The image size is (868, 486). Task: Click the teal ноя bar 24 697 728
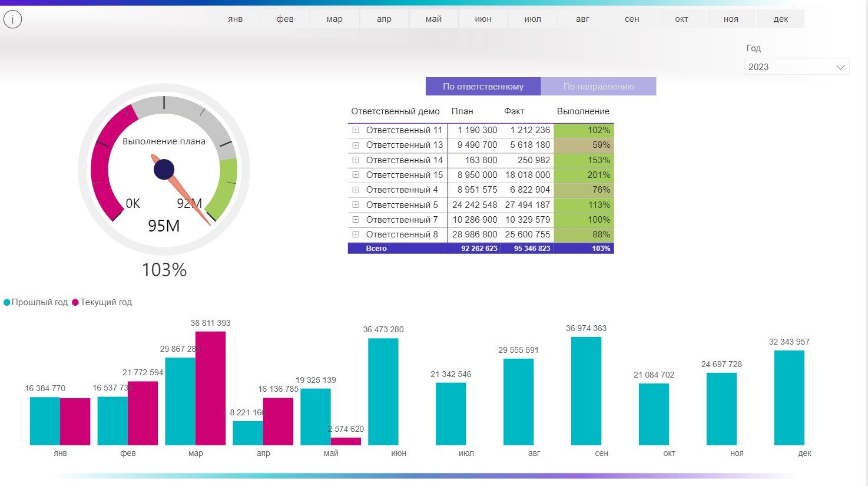coord(721,409)
